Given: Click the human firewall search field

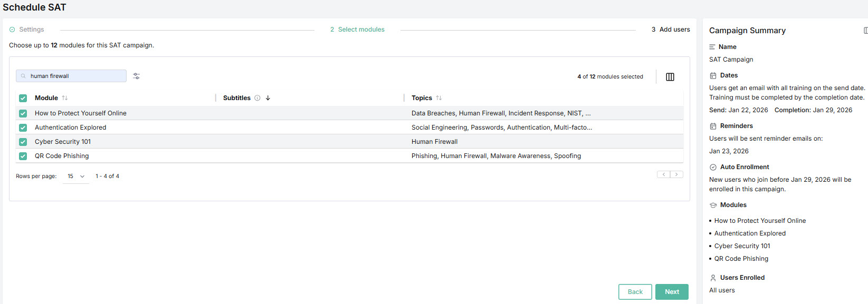Looking at the screenshot, I should [74, 76].
